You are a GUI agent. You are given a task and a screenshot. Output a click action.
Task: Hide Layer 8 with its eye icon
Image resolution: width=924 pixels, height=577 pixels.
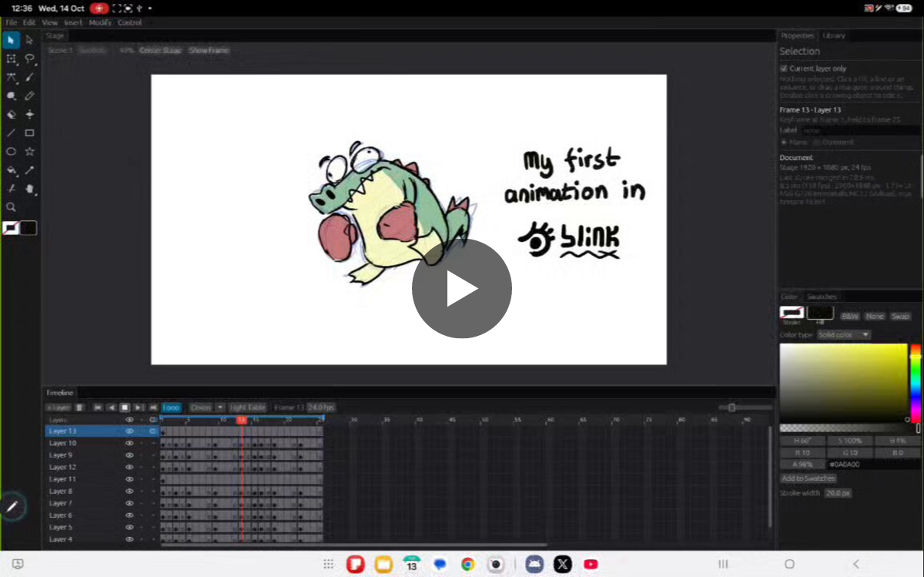pyautogui.click(x=129, y=491)
